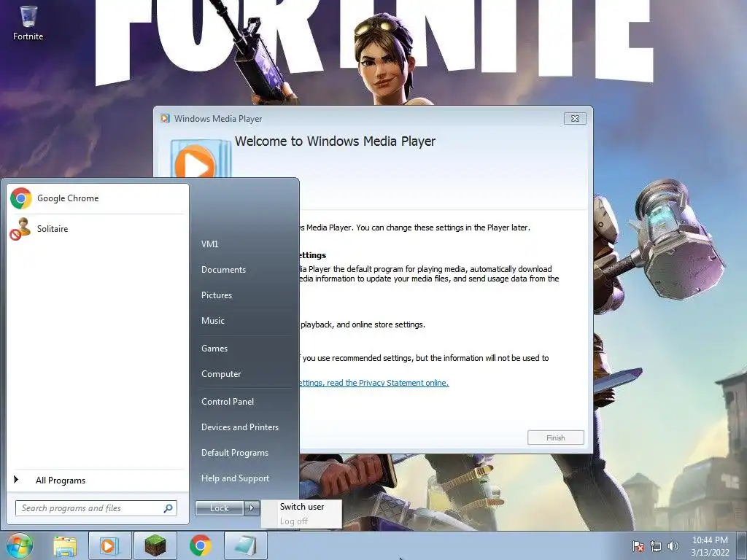The image size is (747, 560).
Task: Close the Windows Media Player dialog
Action: click(x=575, y=119)
